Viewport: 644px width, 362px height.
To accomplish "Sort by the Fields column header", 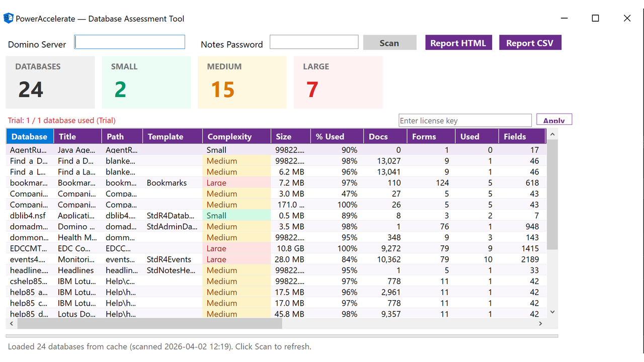I will (522, 136).
